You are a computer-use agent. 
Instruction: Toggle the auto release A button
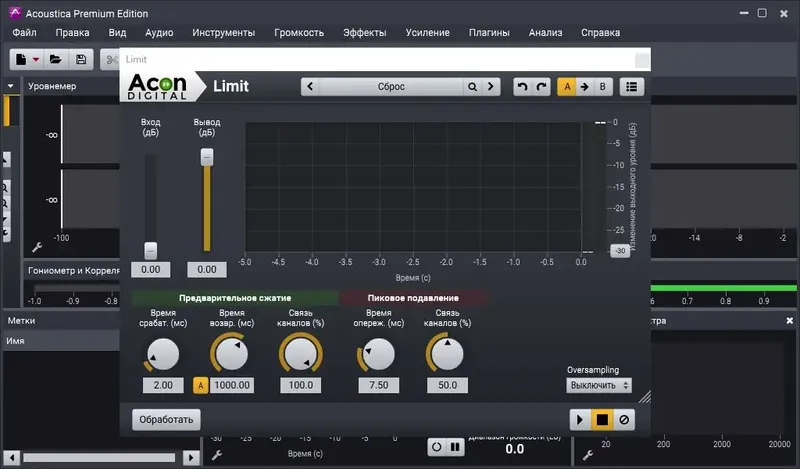pyautogui.click(x=201, y=385)
